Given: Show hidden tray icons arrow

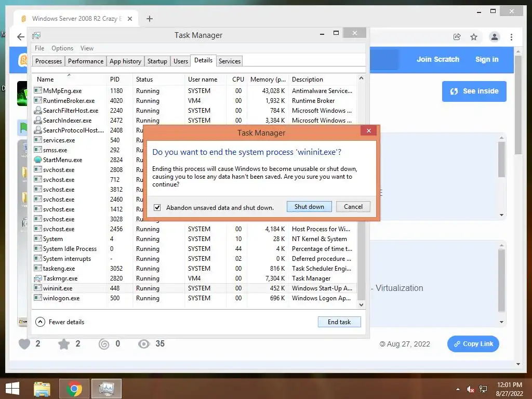Looking at the screenshot, I should click(x=458, y=389).
